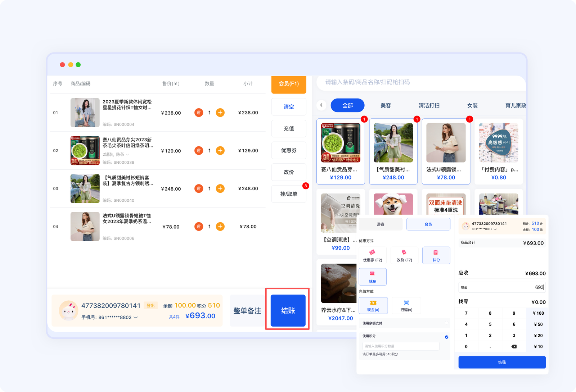Select the 优惠券 (F2) coupon option
Viewport: 576px width, 392px height.
(372, 255)
